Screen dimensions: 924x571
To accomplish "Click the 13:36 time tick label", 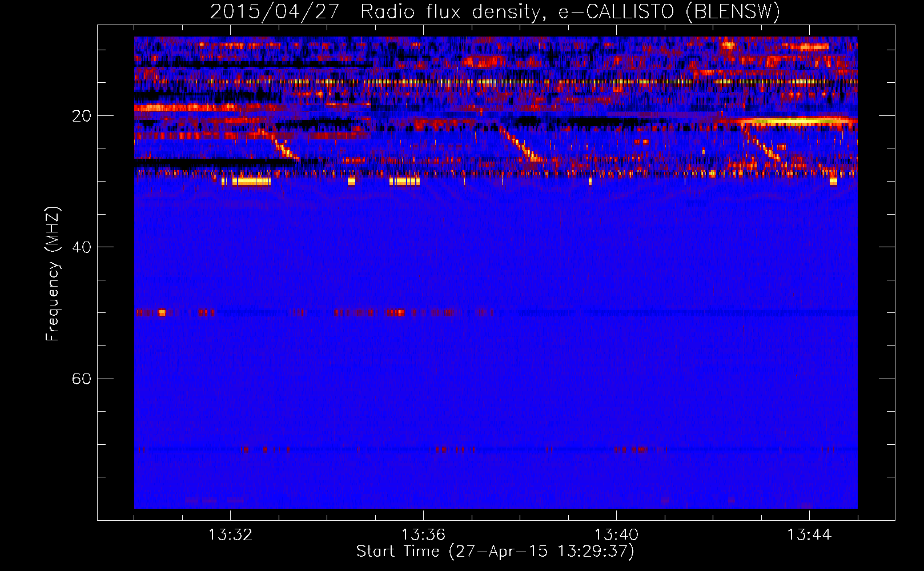I will coord(423,535).
